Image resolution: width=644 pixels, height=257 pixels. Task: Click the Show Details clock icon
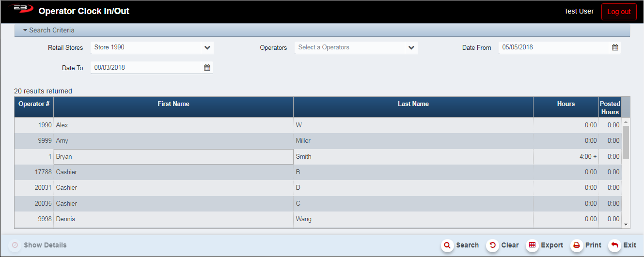pos(15,245)
